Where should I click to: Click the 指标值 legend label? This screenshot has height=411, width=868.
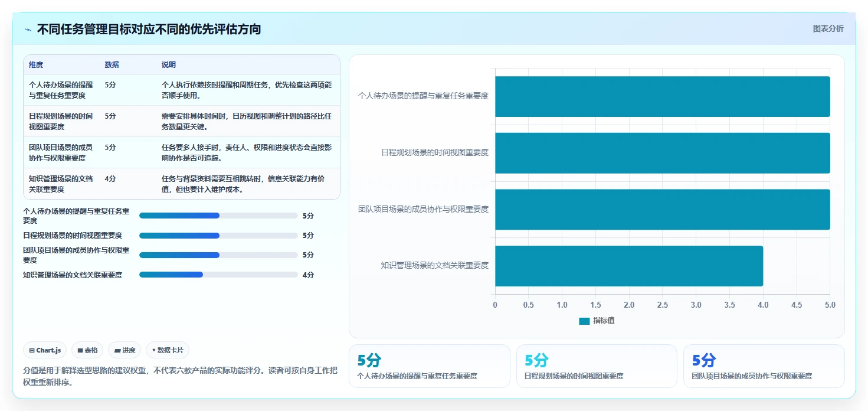coord(604,321)
